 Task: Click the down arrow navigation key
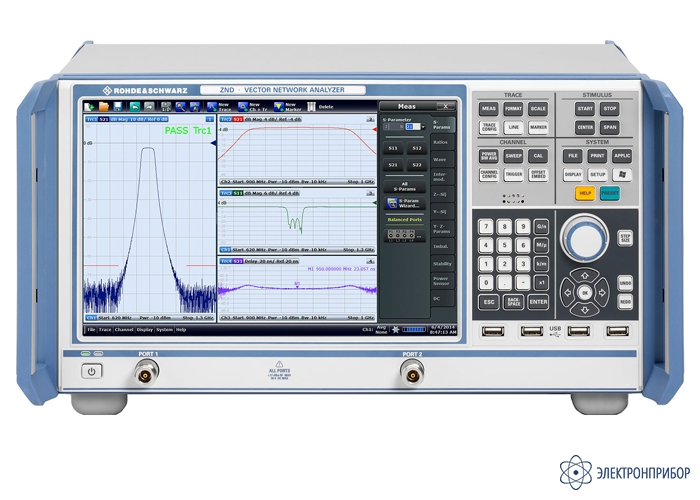point(584,309)
